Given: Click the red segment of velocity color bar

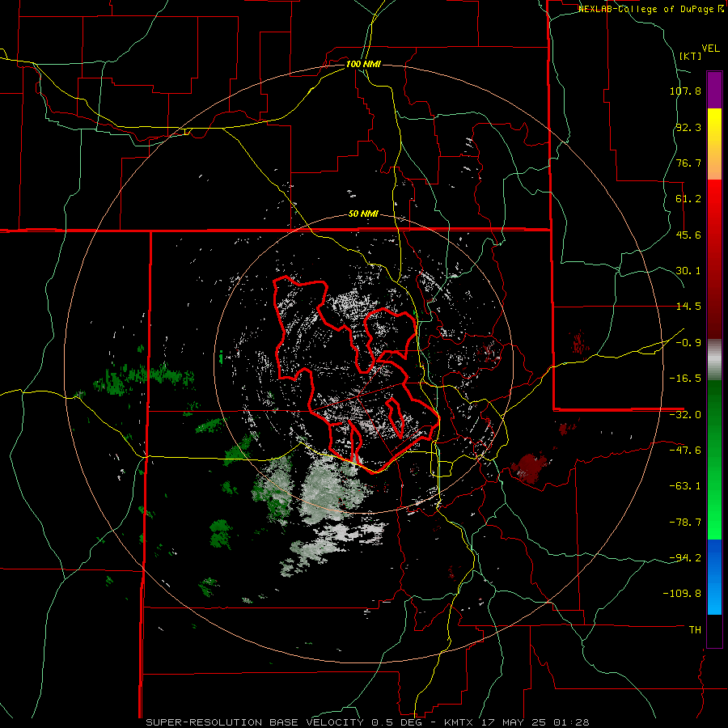Looking at the screenshot, I should [x=714, y=259].
